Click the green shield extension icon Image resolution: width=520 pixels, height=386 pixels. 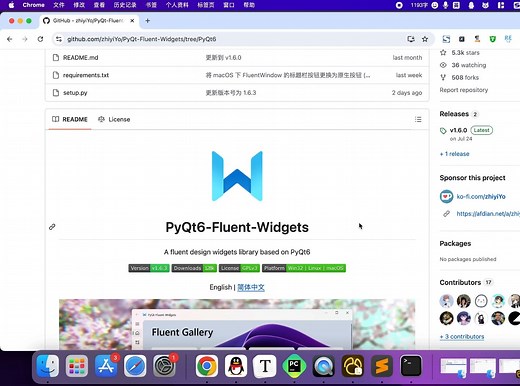pyautogui.click(x=492, y=39)
